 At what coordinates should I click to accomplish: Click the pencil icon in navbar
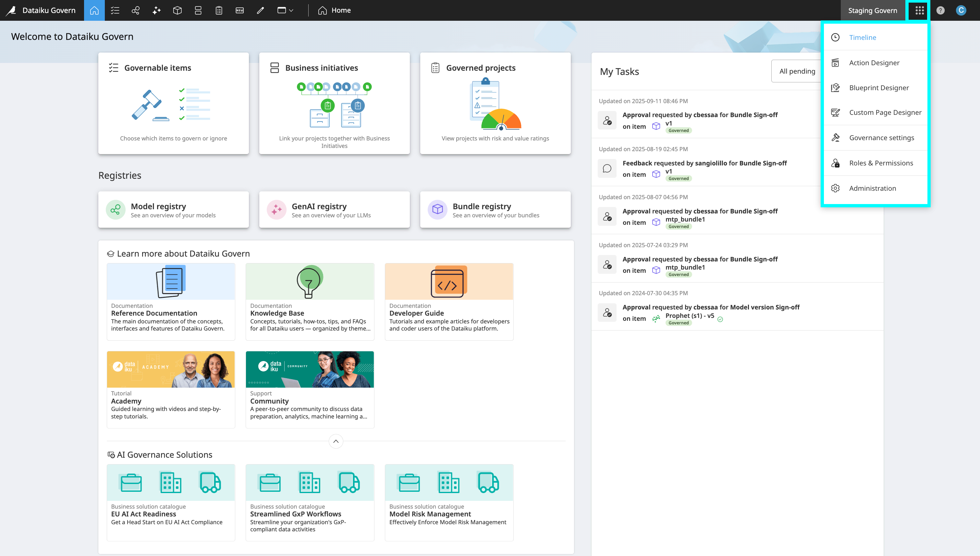[x=261, y=10]
